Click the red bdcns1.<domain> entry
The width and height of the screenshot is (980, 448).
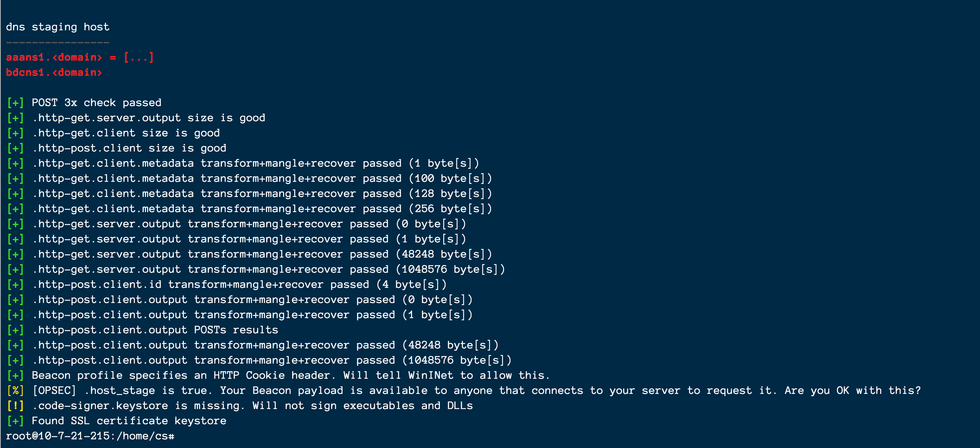point(54,72)
